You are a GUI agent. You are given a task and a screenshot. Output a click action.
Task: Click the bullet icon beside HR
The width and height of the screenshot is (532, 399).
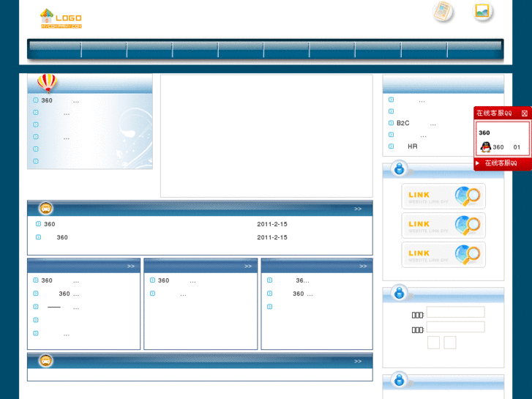point(391,146)
